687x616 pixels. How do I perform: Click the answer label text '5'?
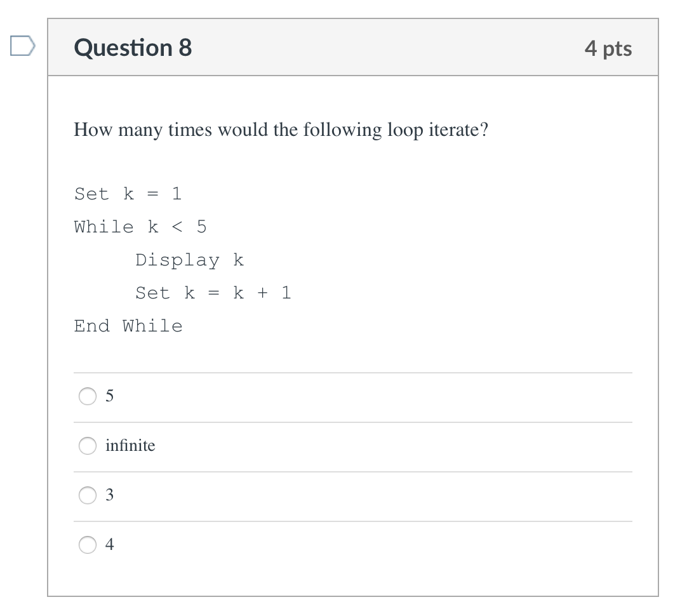click(110, 396)
